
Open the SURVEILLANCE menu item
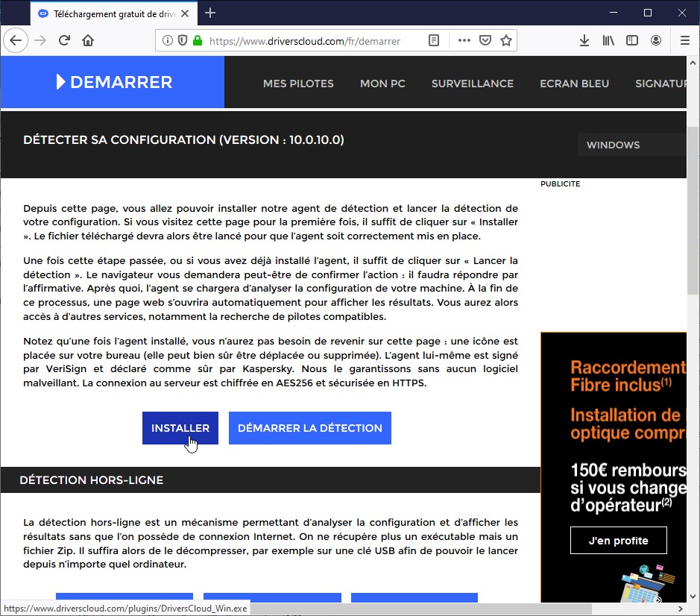coord(473,84)
